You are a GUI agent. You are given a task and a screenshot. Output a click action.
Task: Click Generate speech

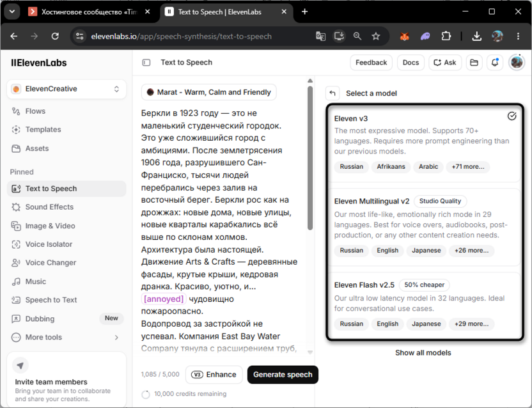click(283, 375)
